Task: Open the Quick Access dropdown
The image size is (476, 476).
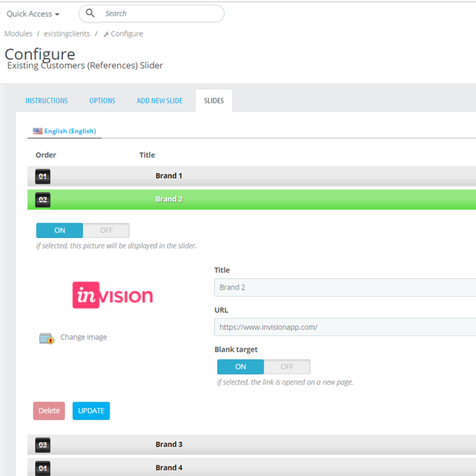Action: click(x=33, y=14)
